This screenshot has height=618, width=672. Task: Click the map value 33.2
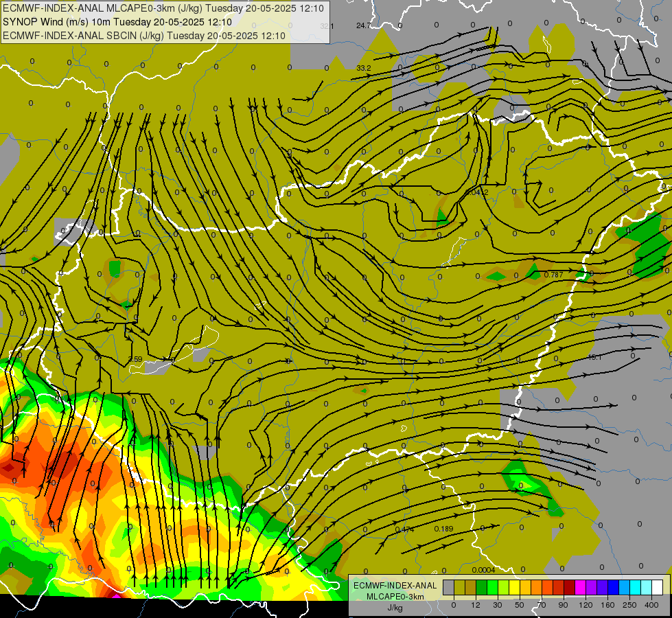(364, 68)
